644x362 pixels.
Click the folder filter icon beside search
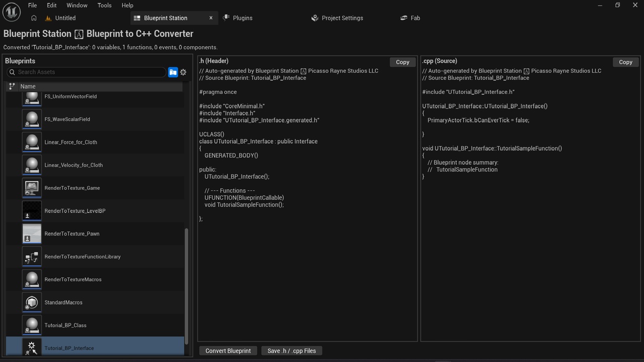click(x=173, y=72)
